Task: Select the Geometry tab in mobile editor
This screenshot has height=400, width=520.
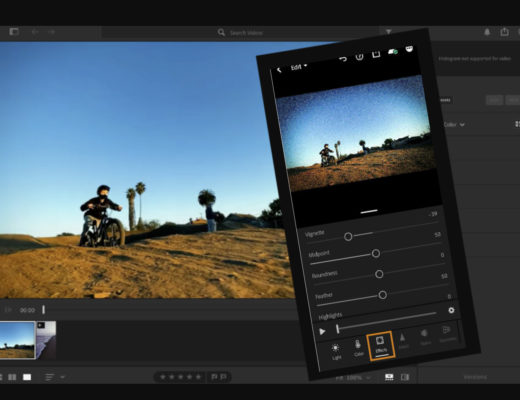Action: click(x=447, y=334)
